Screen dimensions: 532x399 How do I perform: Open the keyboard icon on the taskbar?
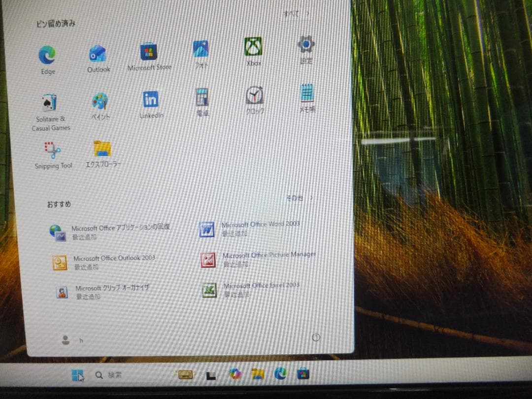click(x=185, y=374)
